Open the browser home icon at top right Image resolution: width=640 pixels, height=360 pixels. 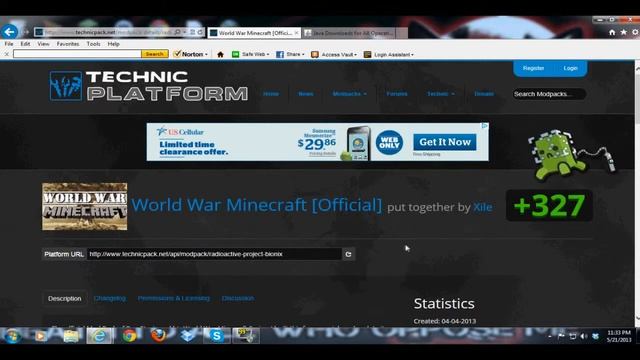pyautogui.click(x=612, y=32)
